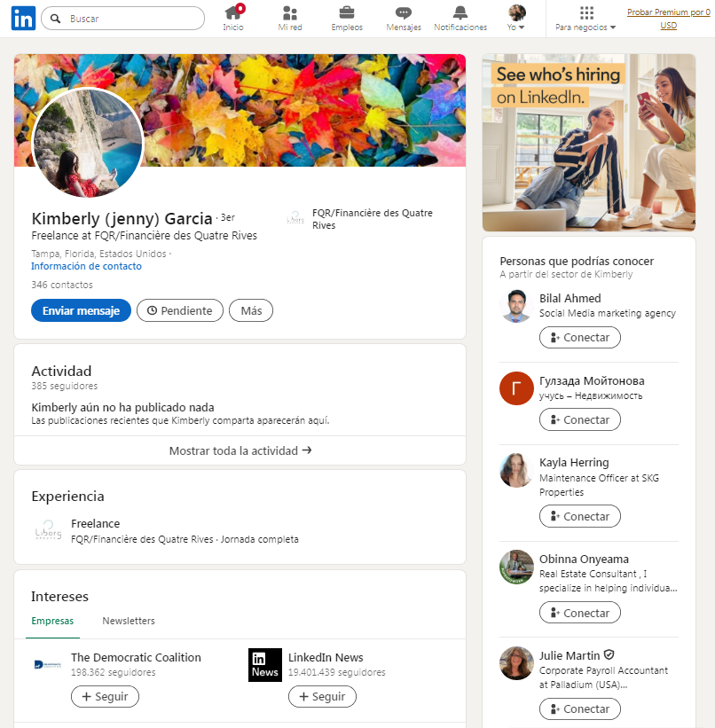The height and width of the screenshot is (728, 715).
Task: Open the Mensajes chat icon
Action: [404, 12]
